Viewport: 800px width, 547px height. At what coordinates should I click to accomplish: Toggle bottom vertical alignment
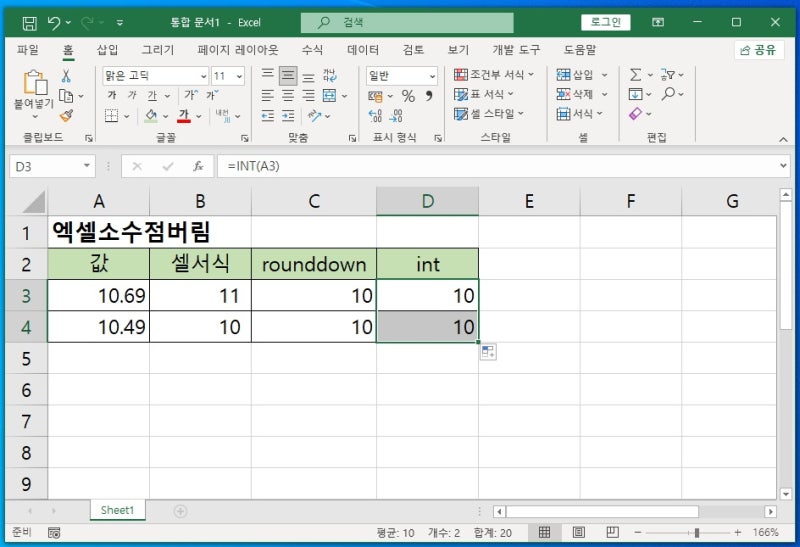pyautogui.click(x=309, y=76)
